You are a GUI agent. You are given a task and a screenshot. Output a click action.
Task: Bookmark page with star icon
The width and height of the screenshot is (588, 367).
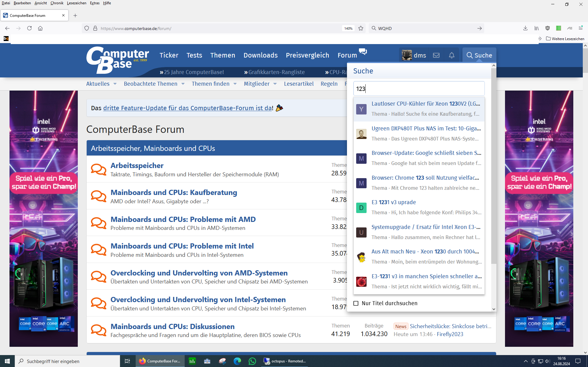[x=361, y=28]
